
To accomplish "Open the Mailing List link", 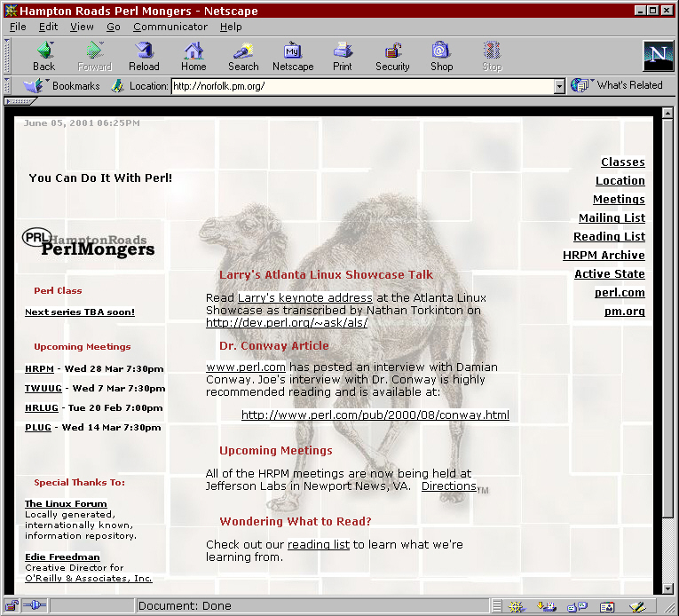I will (612, 217).
